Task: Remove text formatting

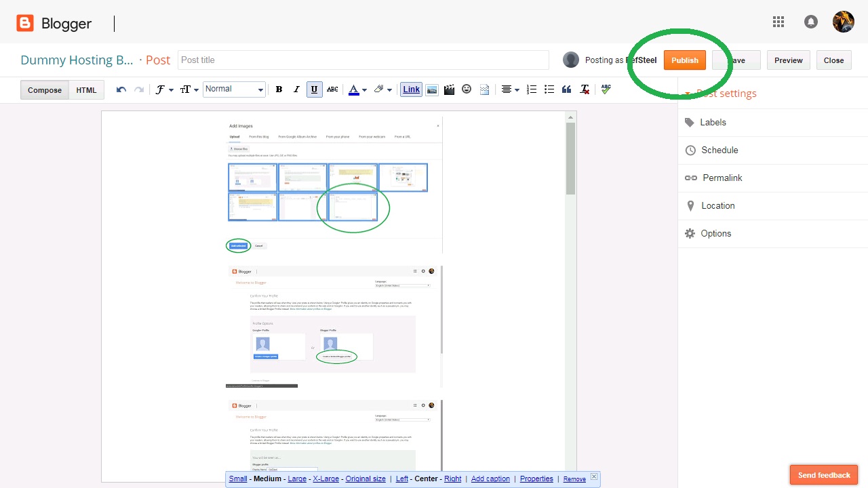Action: pos(585,89)
